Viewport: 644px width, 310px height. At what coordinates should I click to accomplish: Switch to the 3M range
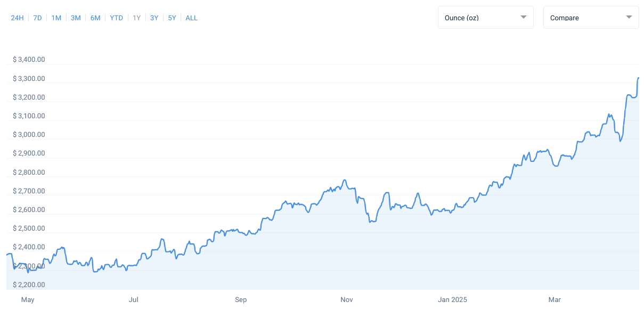(x=76, y=18)
